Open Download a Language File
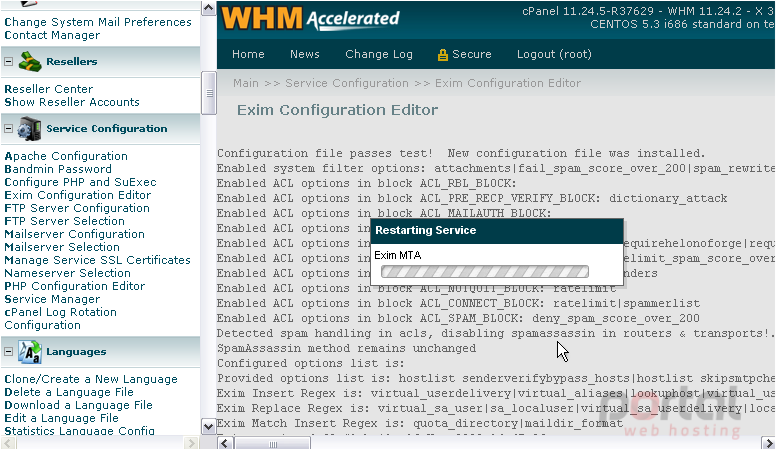The width and height of the screenshot is (776, 450). point(78,405)
